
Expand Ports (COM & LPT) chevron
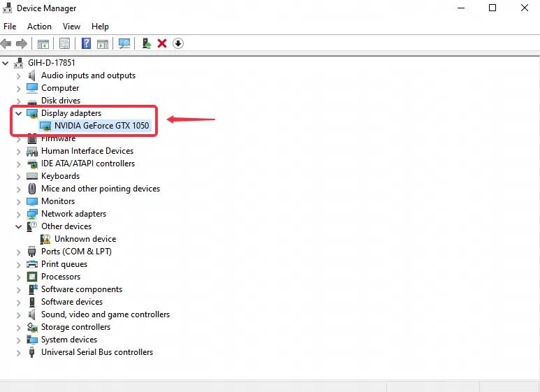19,252
